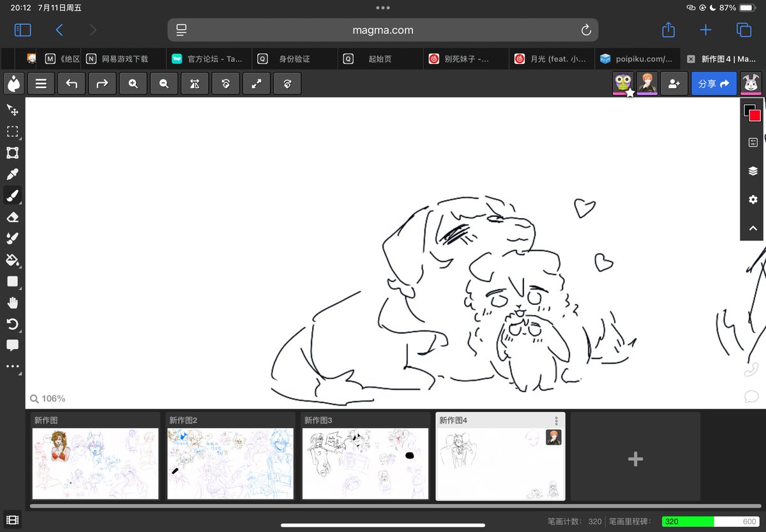
Task: Reload the page
Action: click(585, 30)
